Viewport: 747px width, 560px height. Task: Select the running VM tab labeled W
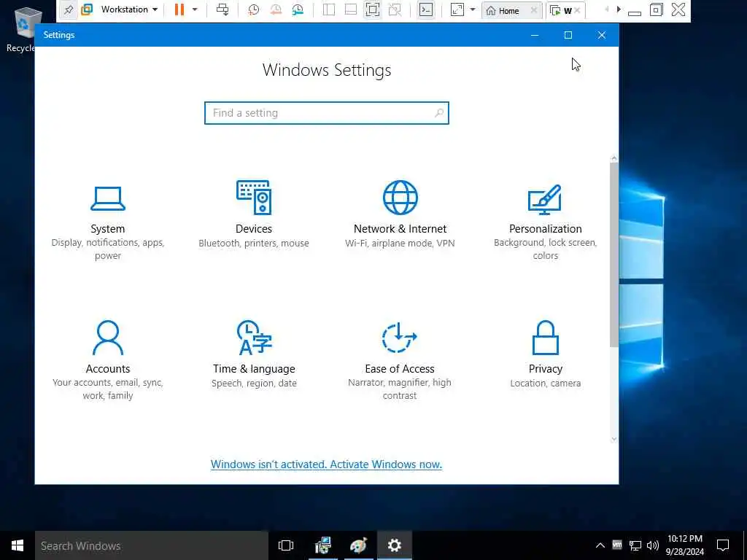562,10
